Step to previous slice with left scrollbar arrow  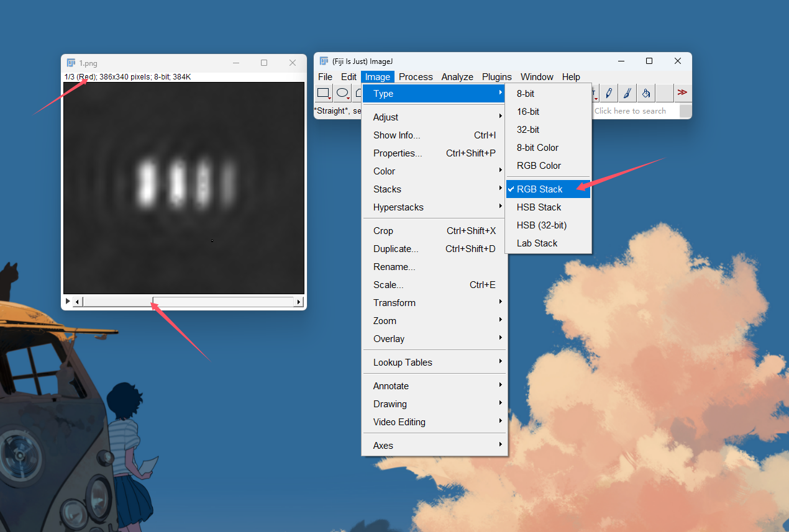point(78,302)
